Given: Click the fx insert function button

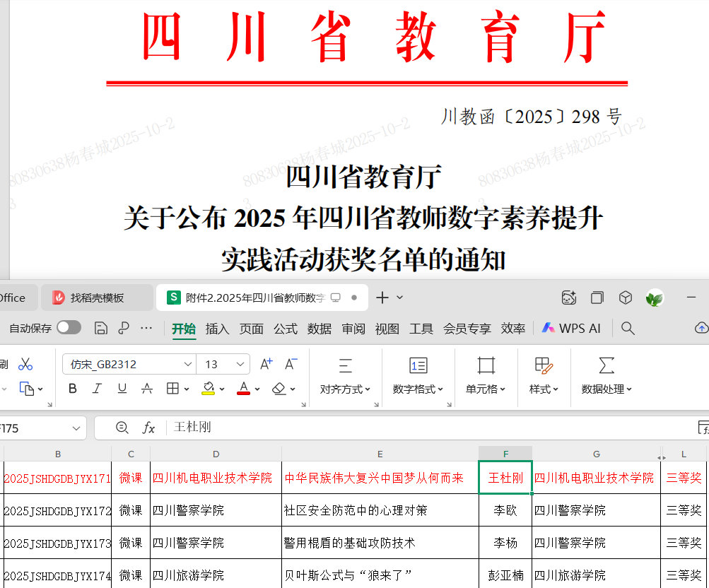Looking at the screenshot, I should [148, 428].
